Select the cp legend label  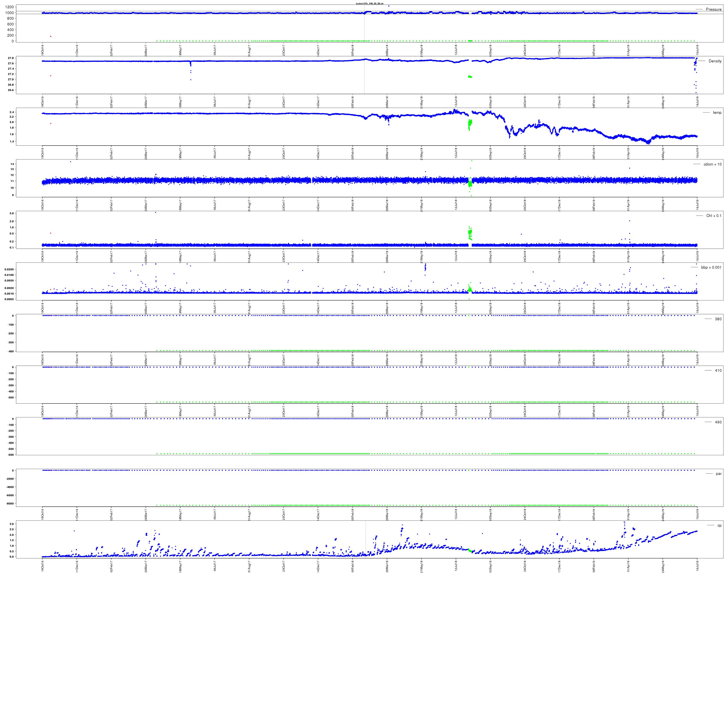719,525
